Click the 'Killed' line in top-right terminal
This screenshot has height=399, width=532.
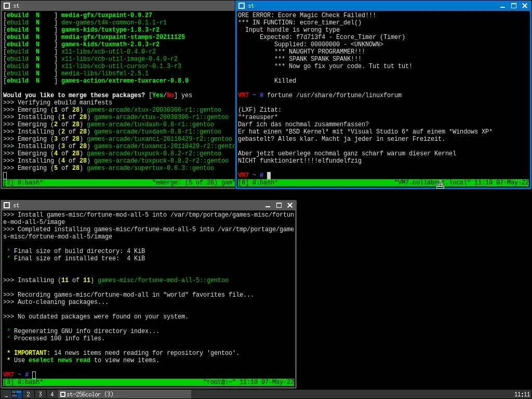(285, 81)
